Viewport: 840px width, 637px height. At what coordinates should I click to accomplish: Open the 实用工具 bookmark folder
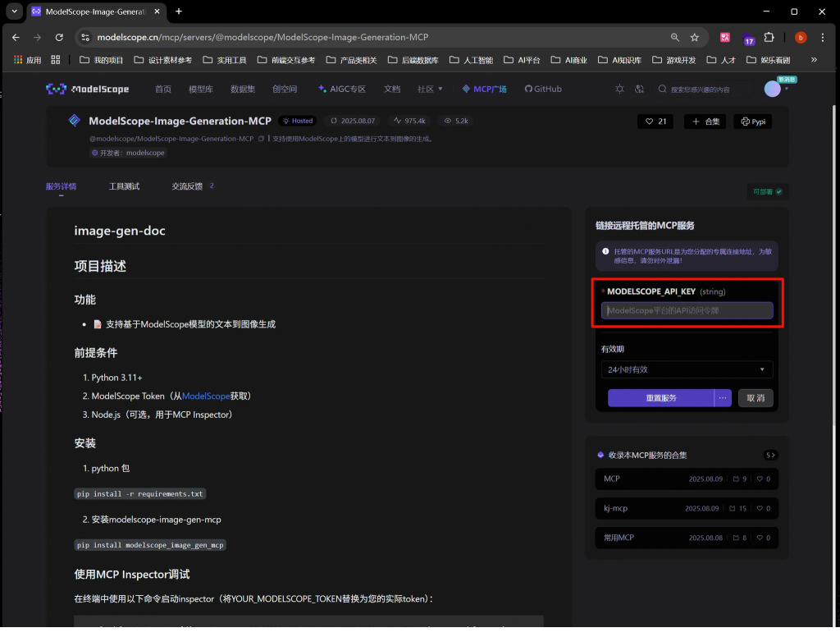[225, 60]
